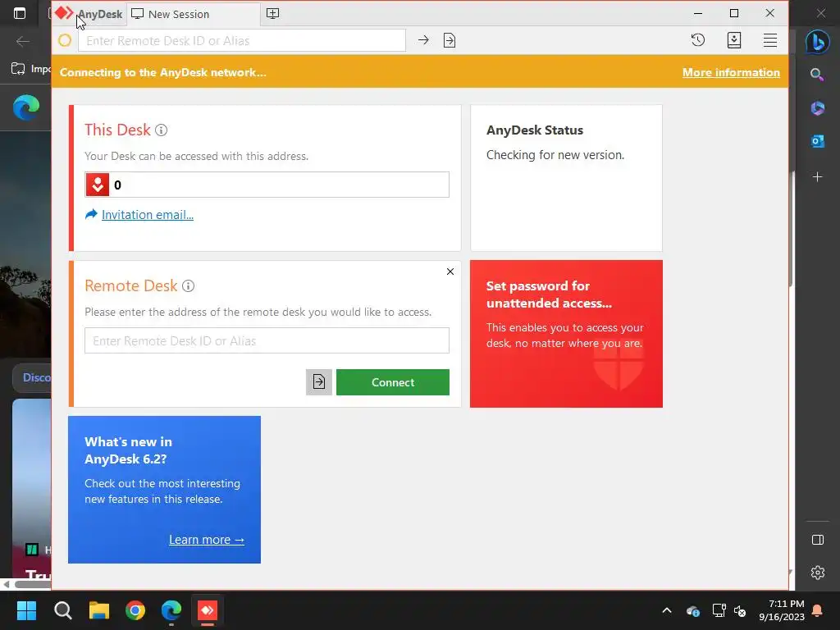Image resolution: width=840 pixels, height=630 pixels.
Task: Expand the system tray hidden icons chevron
Action: [667, 610]
